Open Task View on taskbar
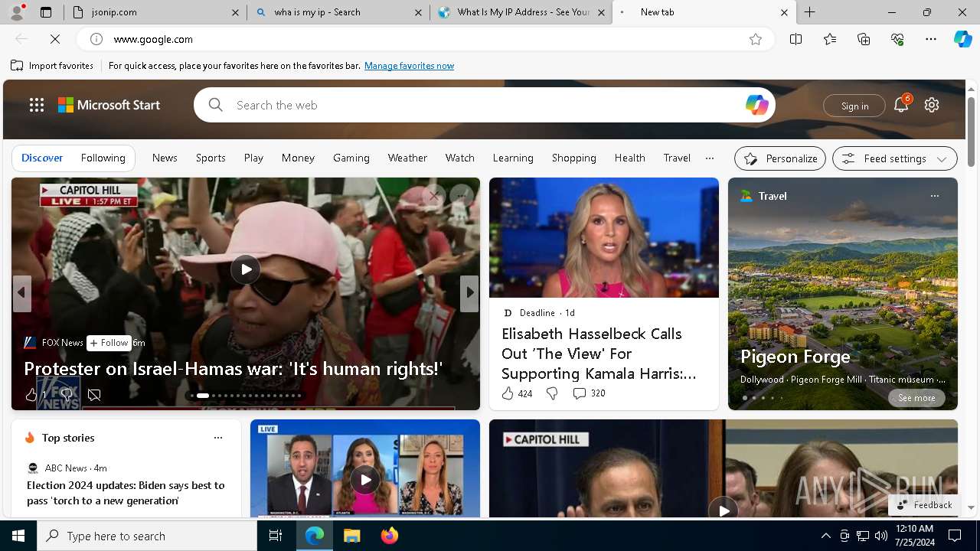 [x=276, y=536]
